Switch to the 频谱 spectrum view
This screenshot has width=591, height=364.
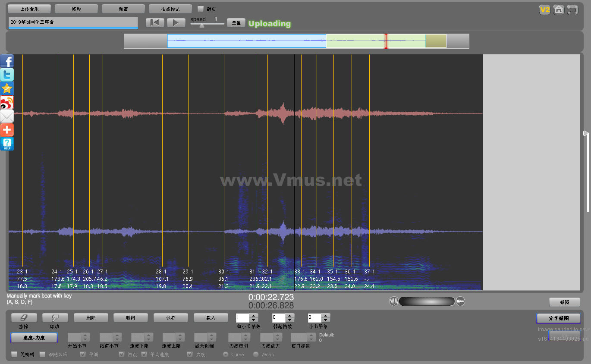click(123, 9)
